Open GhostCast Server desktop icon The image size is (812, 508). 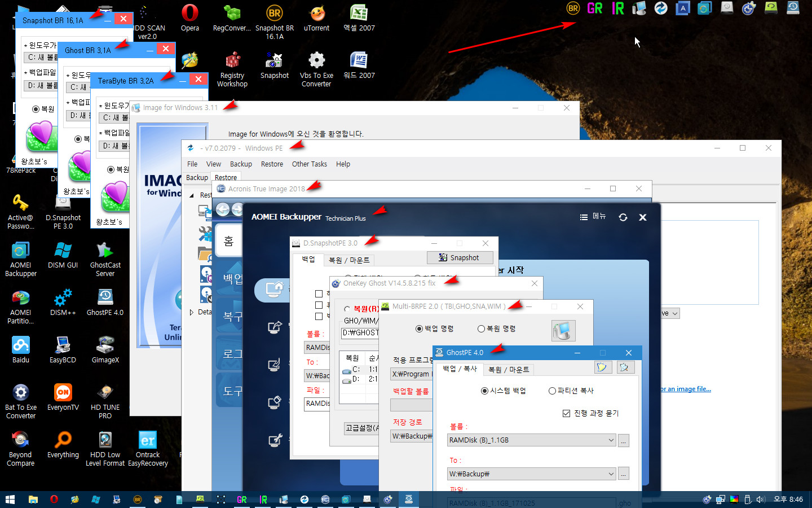[x=105, y=259]
